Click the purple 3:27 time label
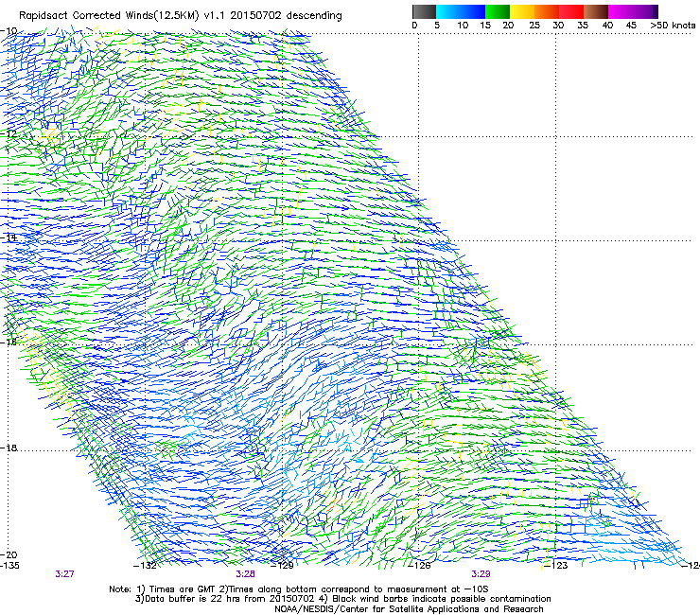Viewport: 700px width, 615px height. pos(64,574)
